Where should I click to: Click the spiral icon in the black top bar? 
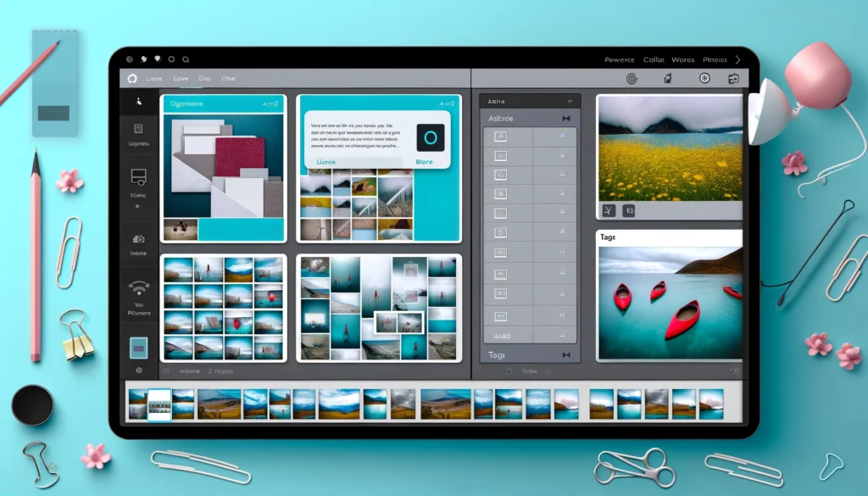click(x=130, y=59)
